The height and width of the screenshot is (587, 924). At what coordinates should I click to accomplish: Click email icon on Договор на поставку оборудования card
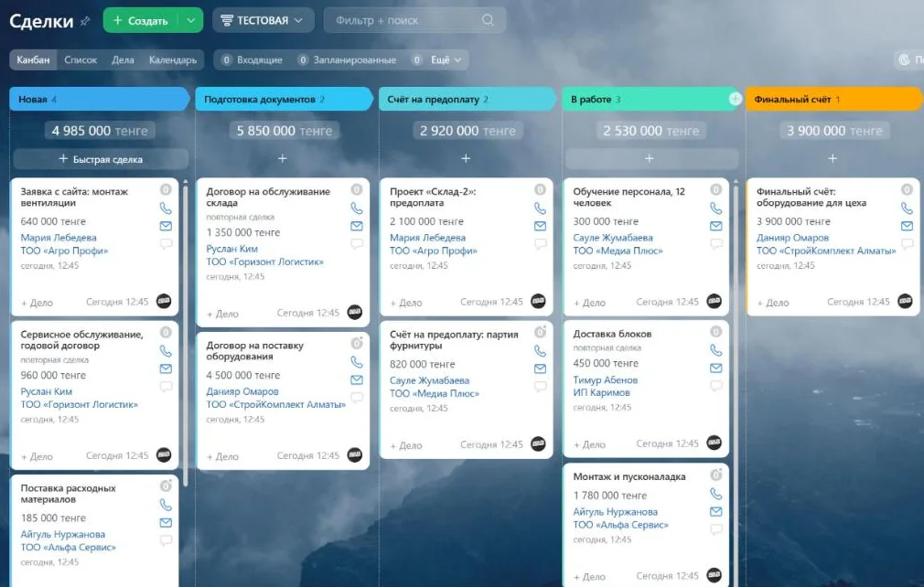[x=357, y=379]
